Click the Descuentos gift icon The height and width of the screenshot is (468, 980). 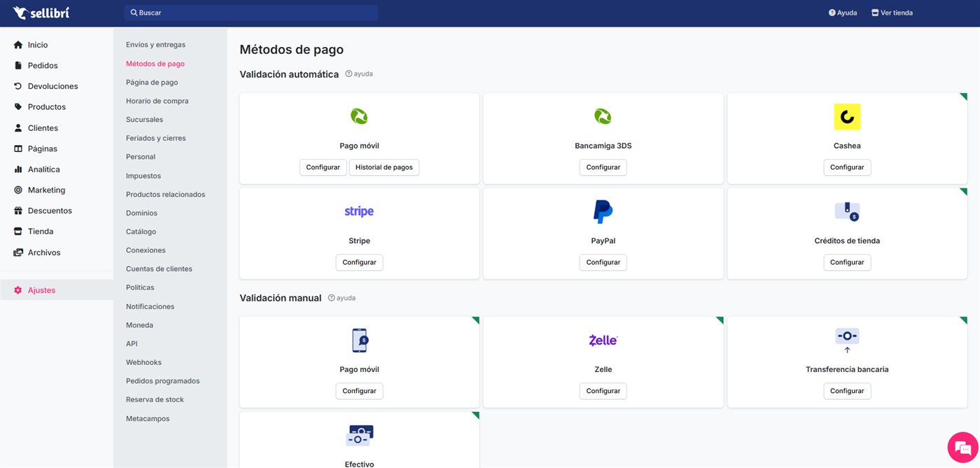tap(18, 210)
